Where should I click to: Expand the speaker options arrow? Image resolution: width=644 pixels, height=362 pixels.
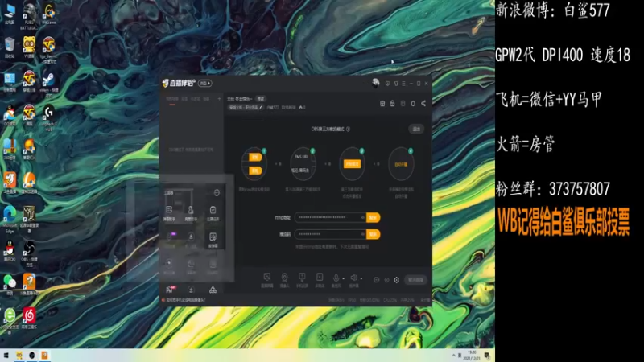tap(361, 278)
